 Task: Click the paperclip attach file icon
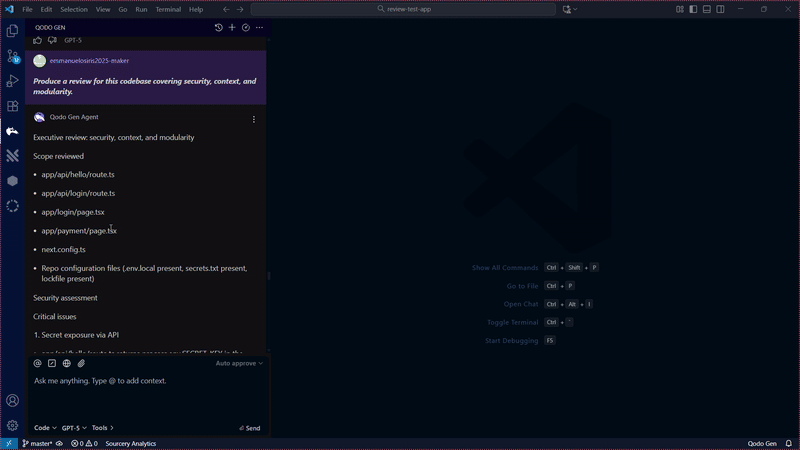click(81, 363)
